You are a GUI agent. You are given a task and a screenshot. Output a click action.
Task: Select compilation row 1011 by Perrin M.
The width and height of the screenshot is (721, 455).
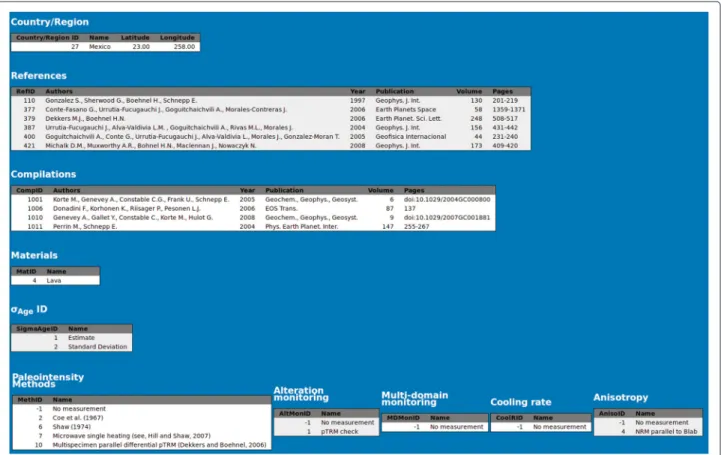pyautogui.click(x=253, y=227)
